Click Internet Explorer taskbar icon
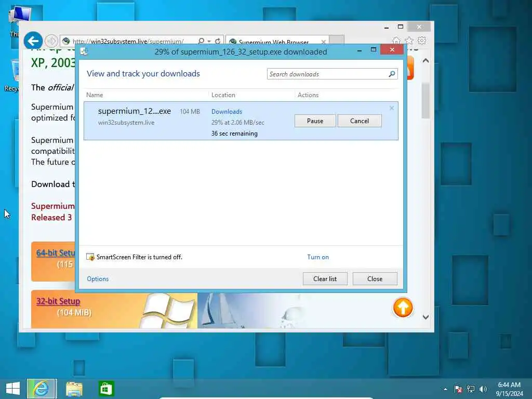 [x=42, y=389]
